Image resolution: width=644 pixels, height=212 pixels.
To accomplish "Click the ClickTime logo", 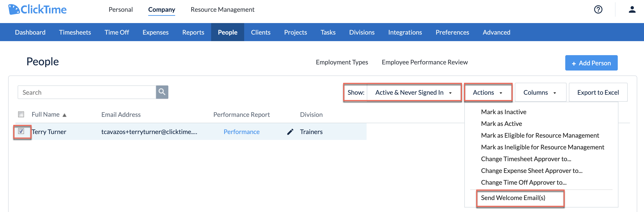I will point(38,9).
